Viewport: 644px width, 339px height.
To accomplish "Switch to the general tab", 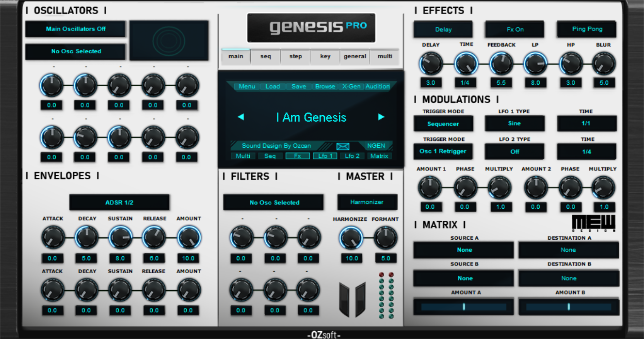I will pyautogui.click(x=355, y=56).
